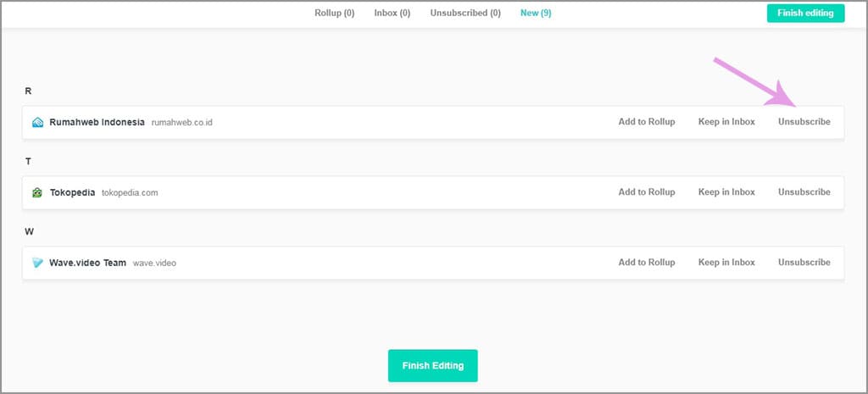Add Wave.video Team to Rollup

click(x=646, y=263)
